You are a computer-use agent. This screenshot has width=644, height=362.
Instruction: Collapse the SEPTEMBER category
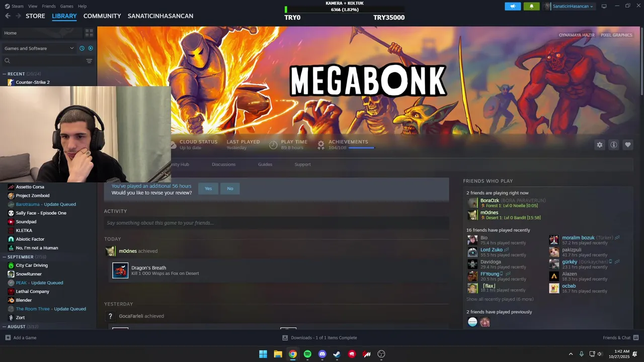5,257
